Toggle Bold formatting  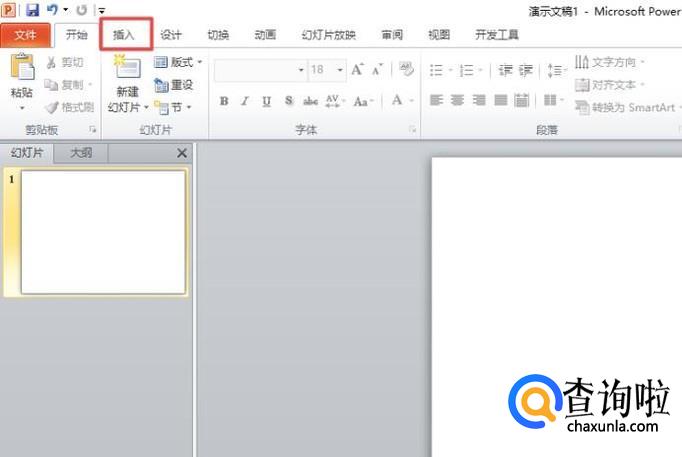pos(224,101)
